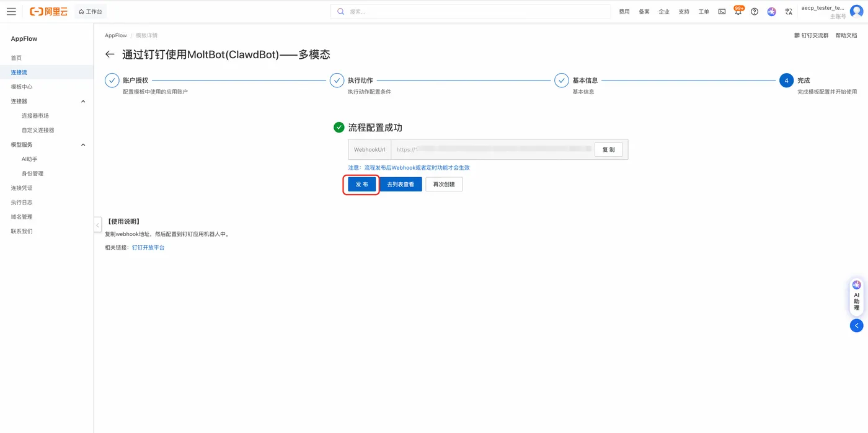Click the 流程配置成功 heading
Image resolution: width=868 pixels, height=433 pixels.
pyautogui.click(x=375, y=128)
